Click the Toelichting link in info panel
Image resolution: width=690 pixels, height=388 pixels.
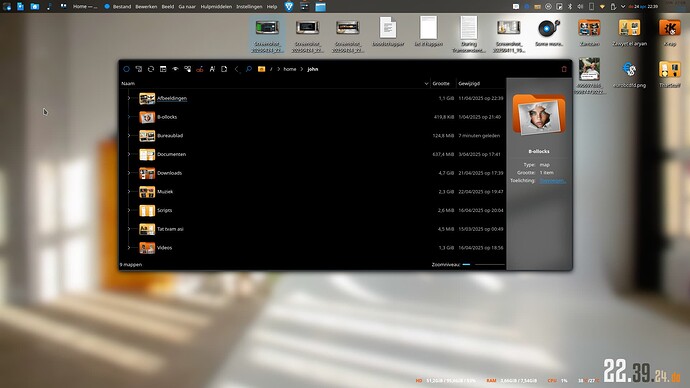click(553, 181)
